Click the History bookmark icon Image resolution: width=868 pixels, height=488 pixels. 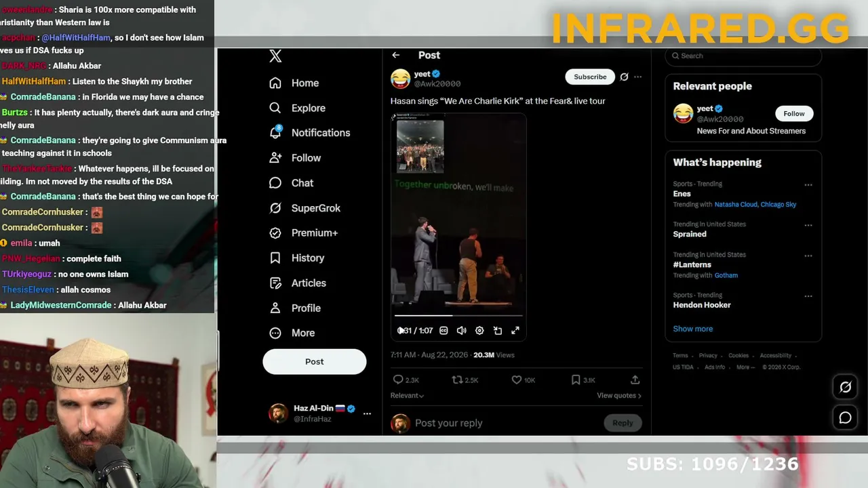pyautogui.click(x=275, y=258)
